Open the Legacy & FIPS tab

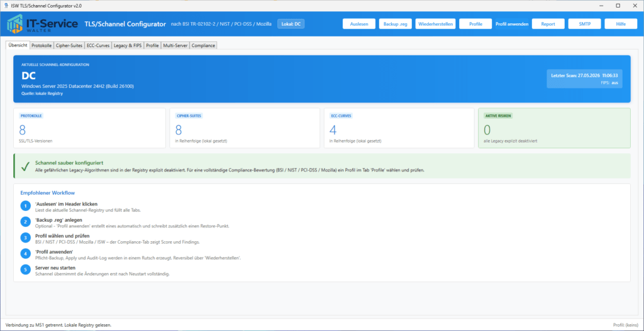[128, 45]
